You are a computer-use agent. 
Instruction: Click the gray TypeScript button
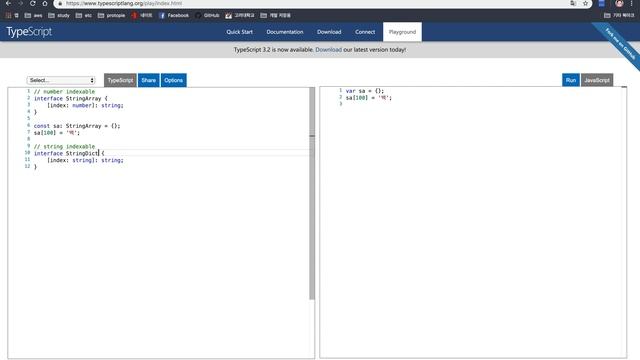tap(120, 80)
